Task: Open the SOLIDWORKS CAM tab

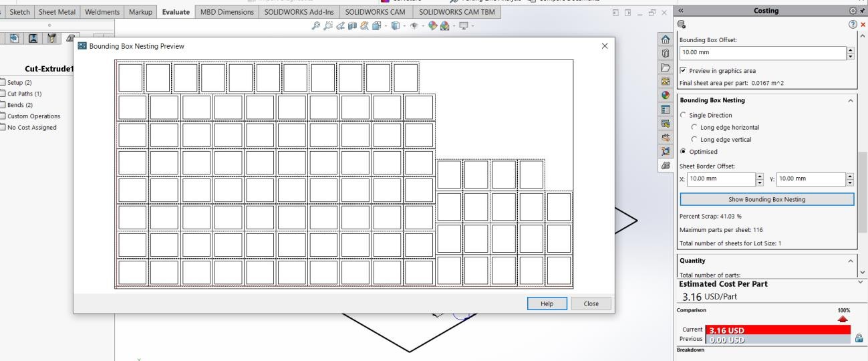Action: click(375, 12)
